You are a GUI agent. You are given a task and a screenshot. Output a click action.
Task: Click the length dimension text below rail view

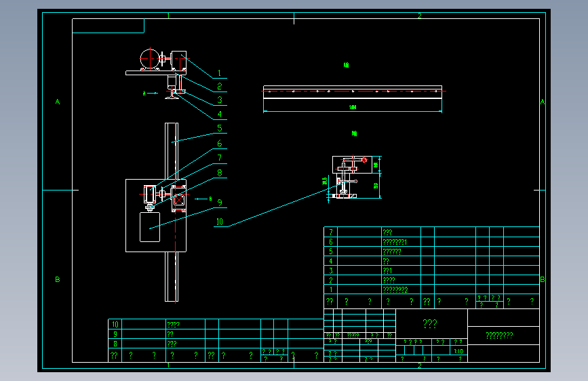click(x=353, y=107)
